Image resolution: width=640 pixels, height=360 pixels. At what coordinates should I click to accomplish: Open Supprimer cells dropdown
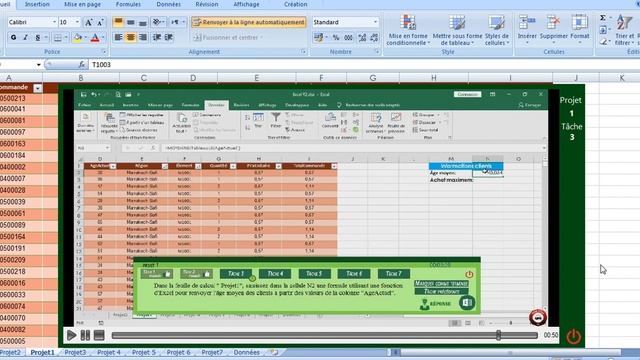(x=553, y=30)
